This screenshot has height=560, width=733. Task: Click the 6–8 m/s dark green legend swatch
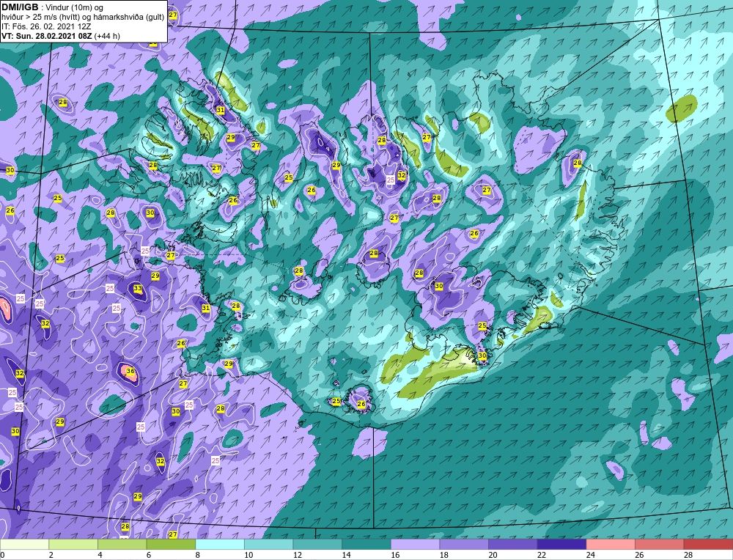(171, 545)
